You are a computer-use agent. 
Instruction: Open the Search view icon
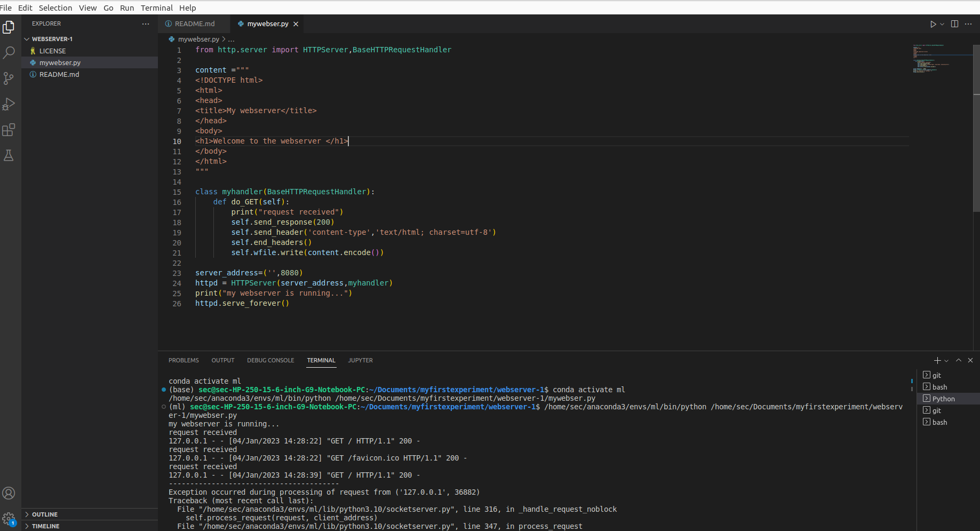[9, 52]
